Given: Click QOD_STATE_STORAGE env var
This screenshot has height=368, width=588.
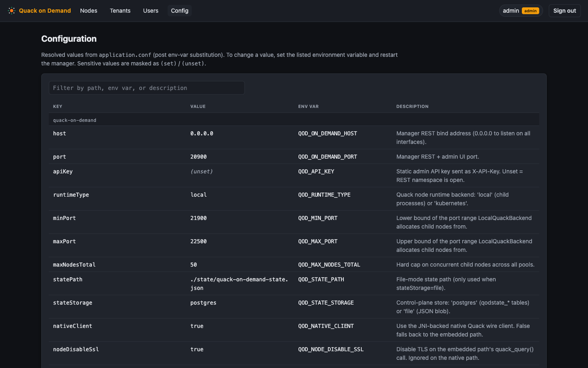Looking at the screenshot, I should (x=326, y=303).
